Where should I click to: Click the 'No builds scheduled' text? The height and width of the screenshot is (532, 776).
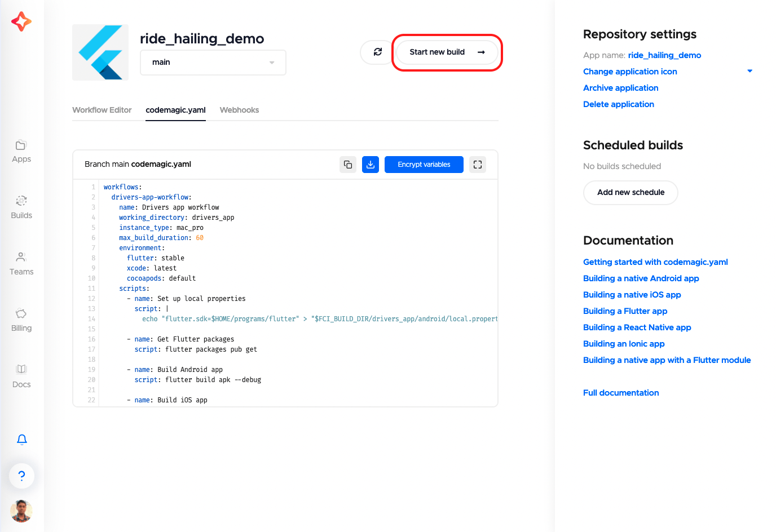[622, 166]
